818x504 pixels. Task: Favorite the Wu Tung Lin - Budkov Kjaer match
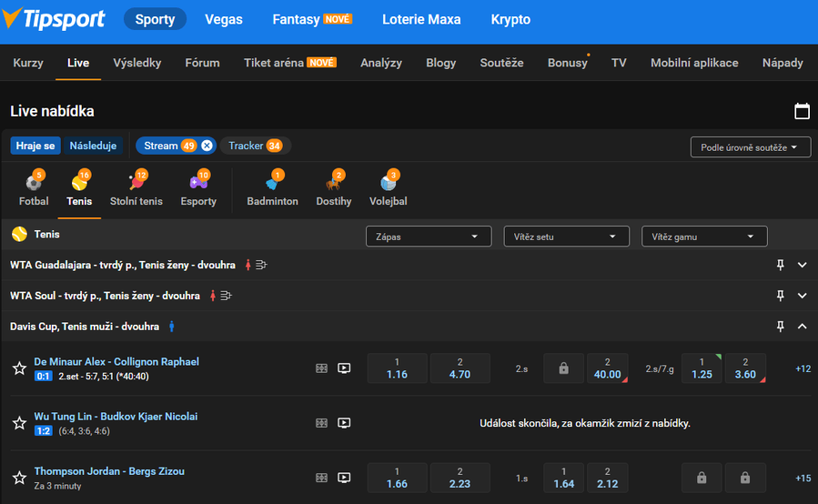(19, 423)
